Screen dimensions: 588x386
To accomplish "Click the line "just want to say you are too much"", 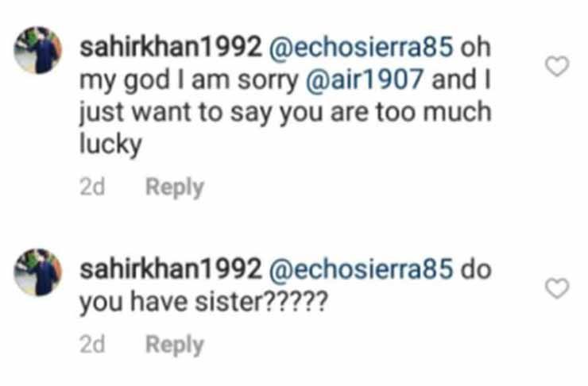I will point(284,114).
